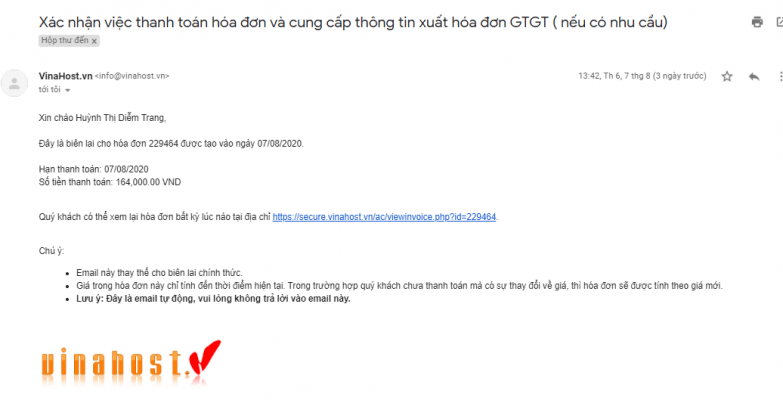
Task: Open the more options menu beside reply
Action: click(780, 76)
